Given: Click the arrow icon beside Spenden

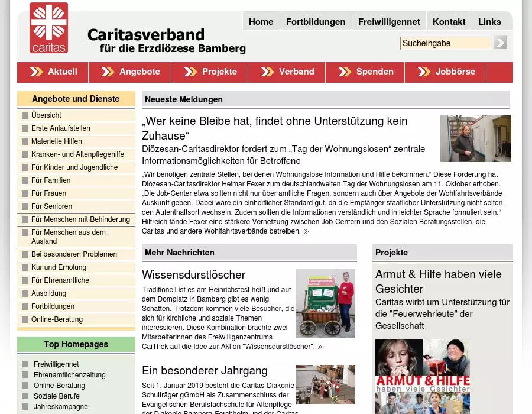Looking at the screenshot, I should (345, 72).
